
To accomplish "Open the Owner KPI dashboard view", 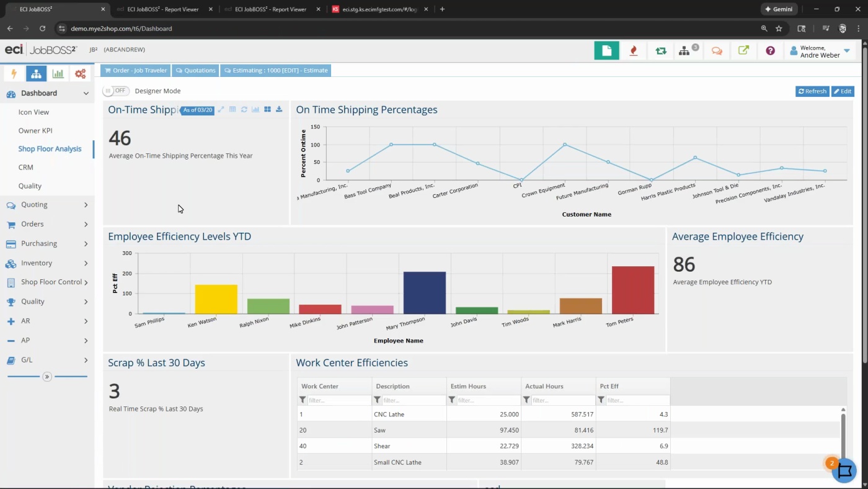I will tap(35, 131).
